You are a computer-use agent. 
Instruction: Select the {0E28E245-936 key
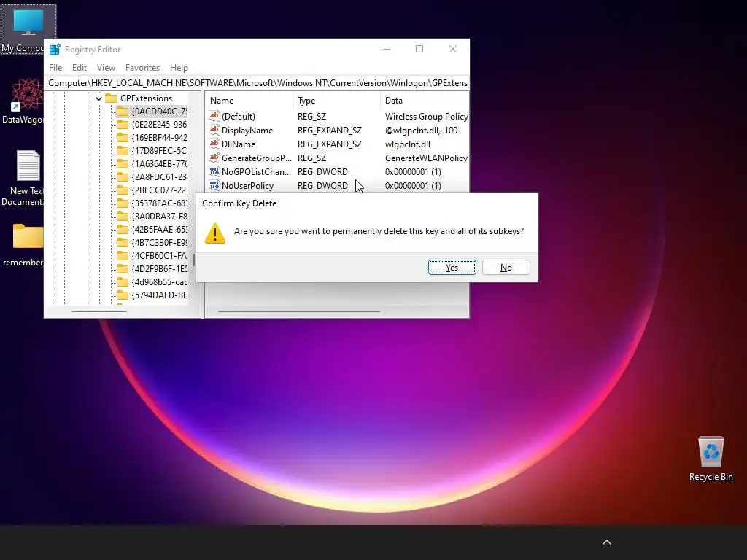tap(159, 124)
